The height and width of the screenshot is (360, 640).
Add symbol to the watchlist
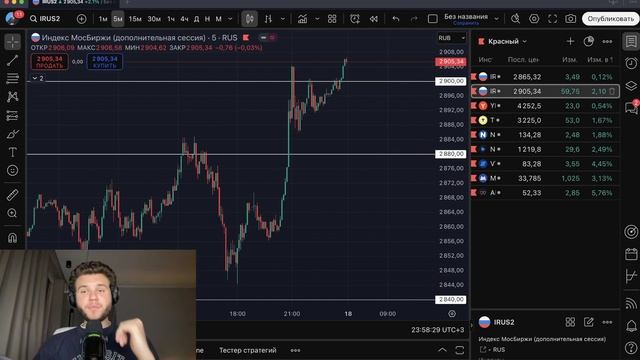pos(570,41)
